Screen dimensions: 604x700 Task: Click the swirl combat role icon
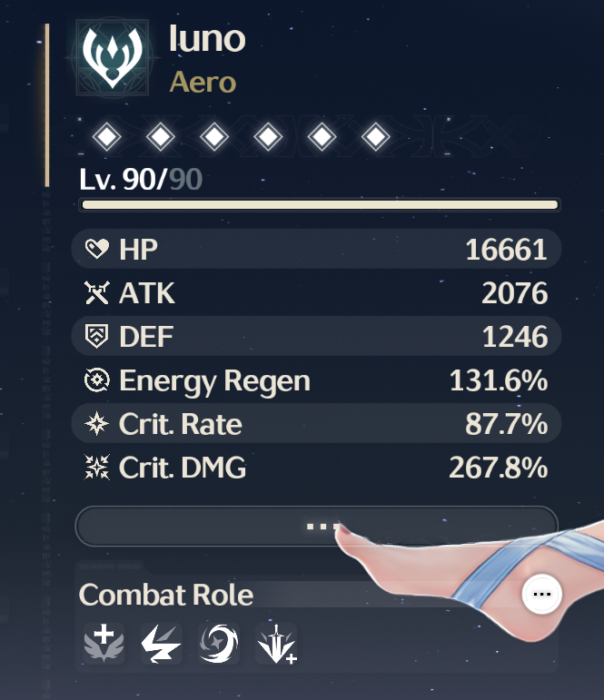220,644
